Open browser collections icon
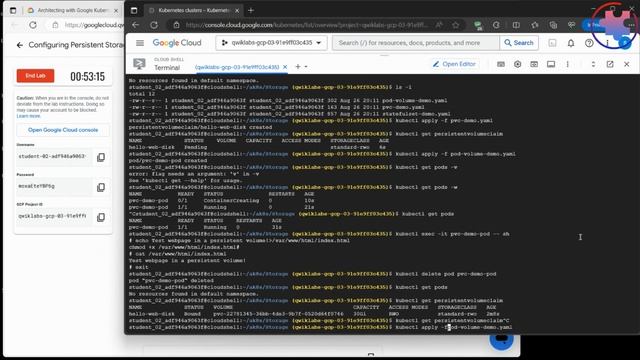This screenshot has width=640, height=360. point(553,25)
